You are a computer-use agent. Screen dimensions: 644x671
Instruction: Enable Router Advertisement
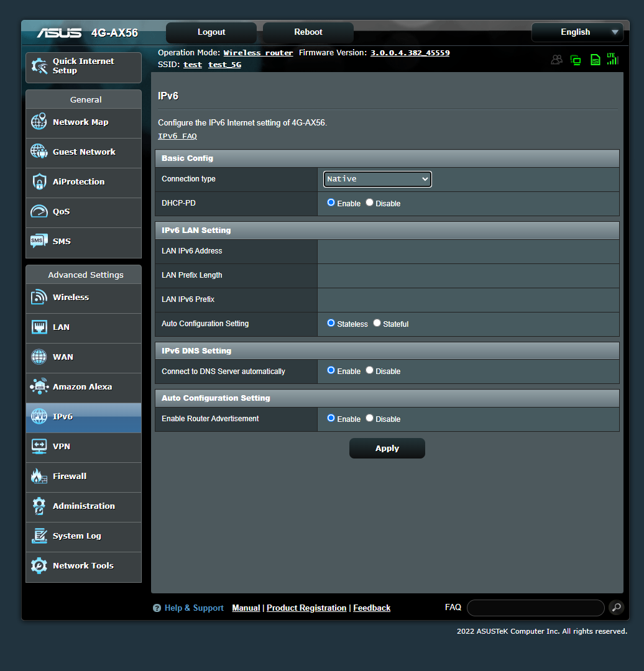[x=331, y=418]
